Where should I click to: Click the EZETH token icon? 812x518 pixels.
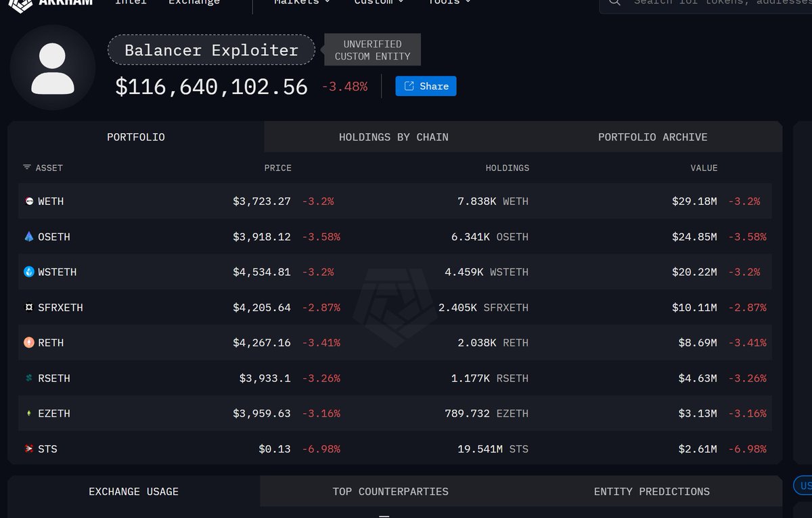tap(29, 413)
